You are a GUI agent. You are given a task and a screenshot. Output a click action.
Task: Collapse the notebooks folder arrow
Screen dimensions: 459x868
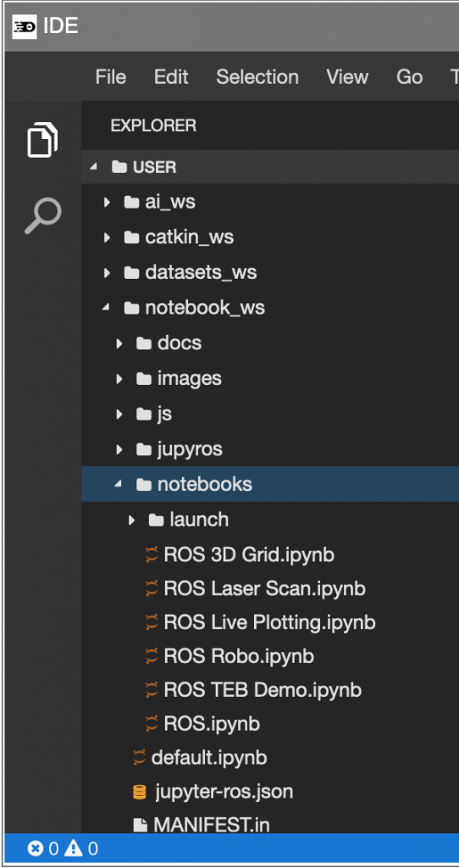point(118,484)
